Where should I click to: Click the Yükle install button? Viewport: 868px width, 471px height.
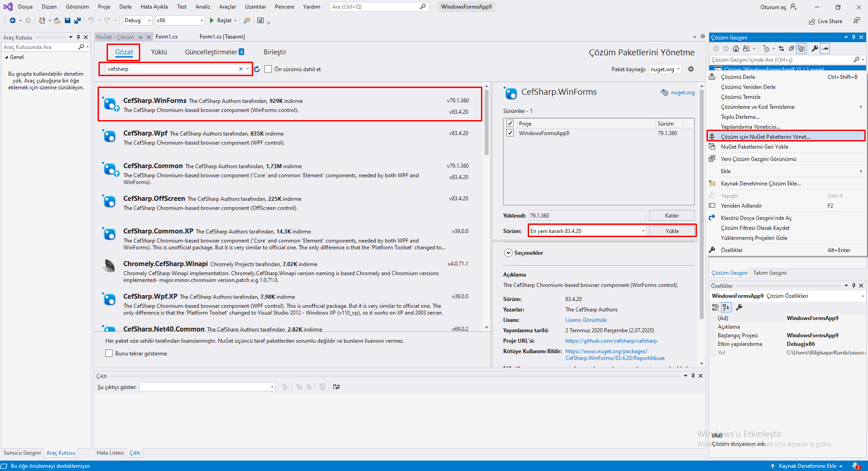click(x=672, y=231)
